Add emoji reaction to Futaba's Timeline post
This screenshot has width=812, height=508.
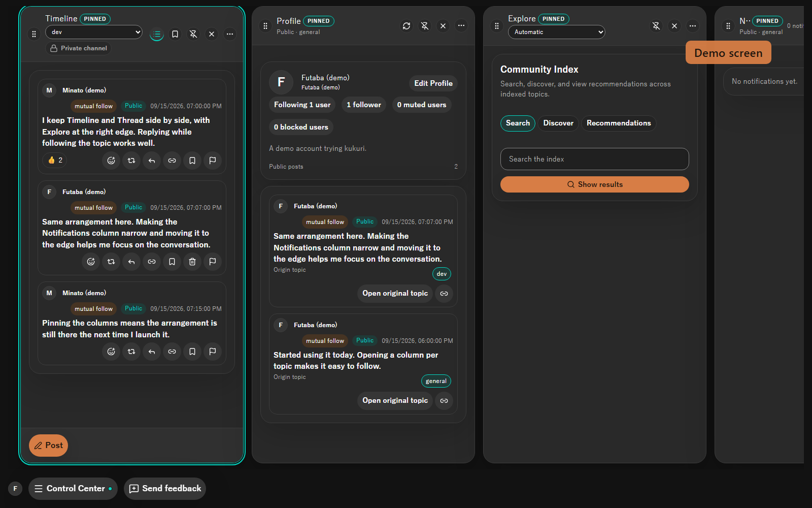[91, 262]
